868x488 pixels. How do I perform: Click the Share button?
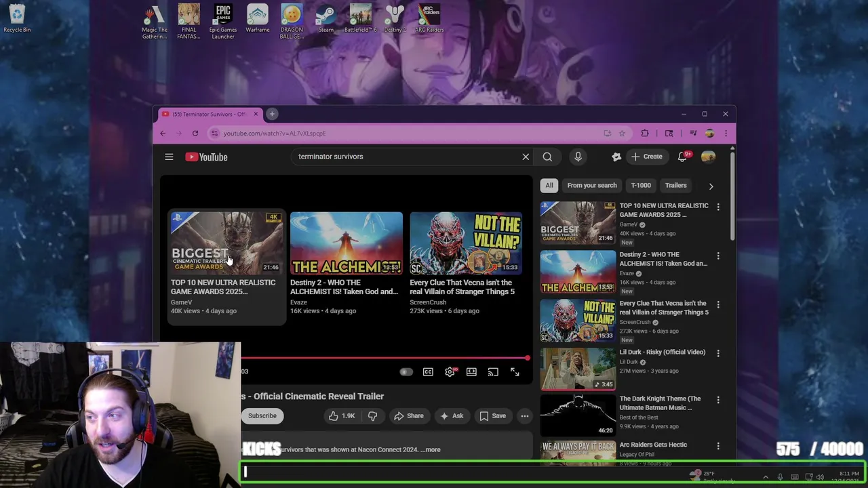coord(409,415)
